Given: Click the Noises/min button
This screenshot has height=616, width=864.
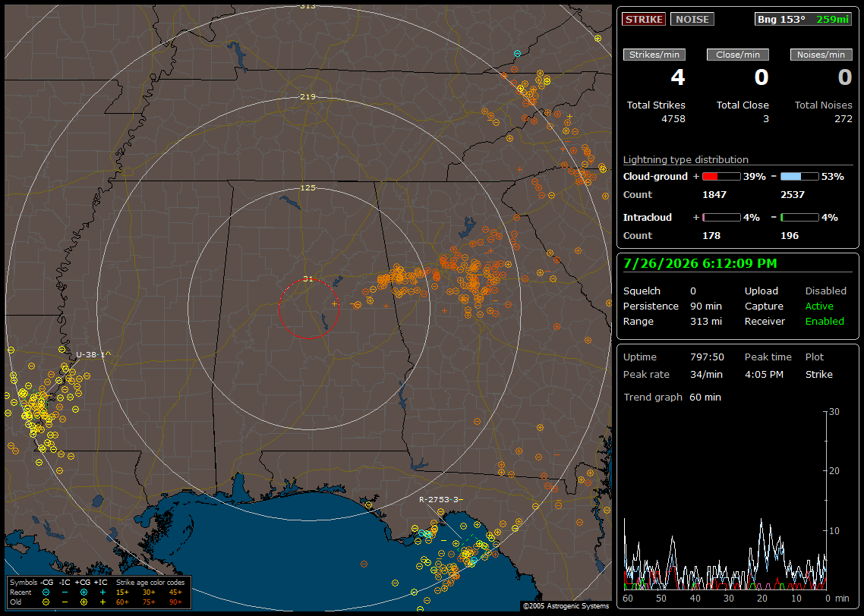Looking at the screenshot, I should tap(821, 55).
